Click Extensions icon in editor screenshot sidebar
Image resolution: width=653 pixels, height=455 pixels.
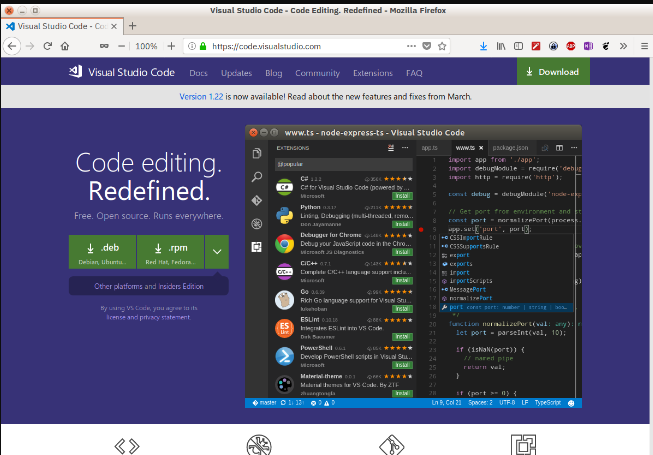(x=257, y=247)
